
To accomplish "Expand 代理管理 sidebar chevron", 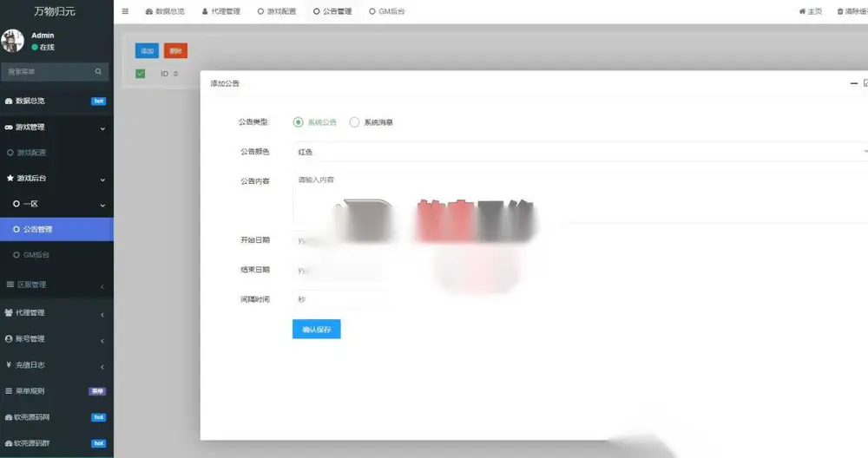I will click(x=102, y=315).
